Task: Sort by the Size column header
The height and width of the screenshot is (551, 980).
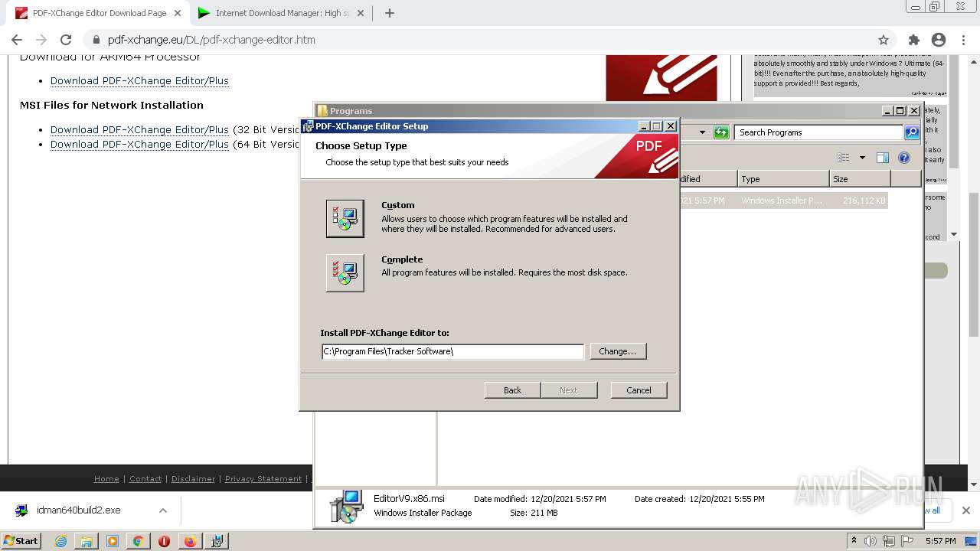Action: click(x=859, y=179)
